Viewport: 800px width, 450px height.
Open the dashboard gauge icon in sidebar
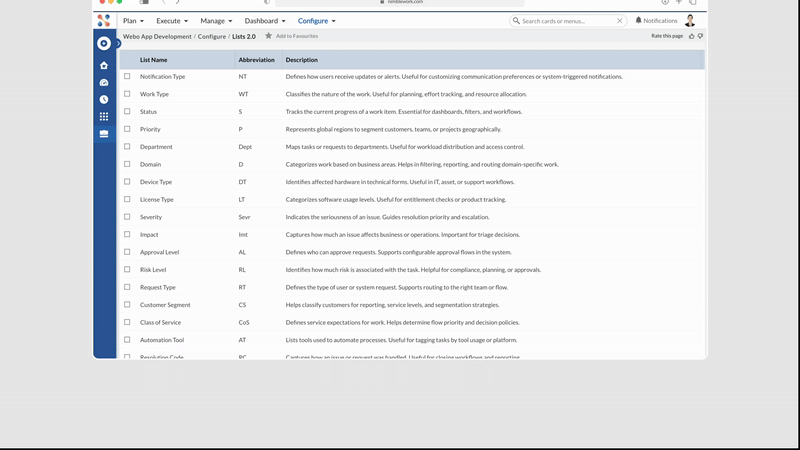(104, 83)
